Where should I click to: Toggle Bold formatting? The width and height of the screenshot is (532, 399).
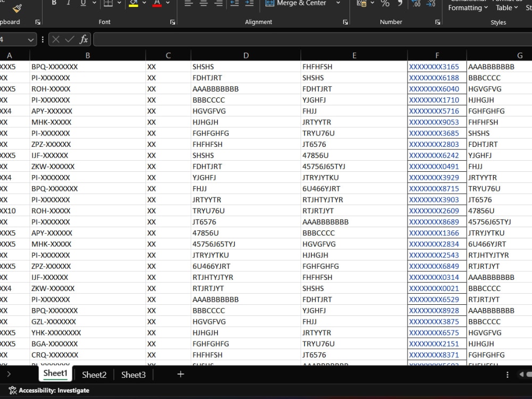pos(54,3)
